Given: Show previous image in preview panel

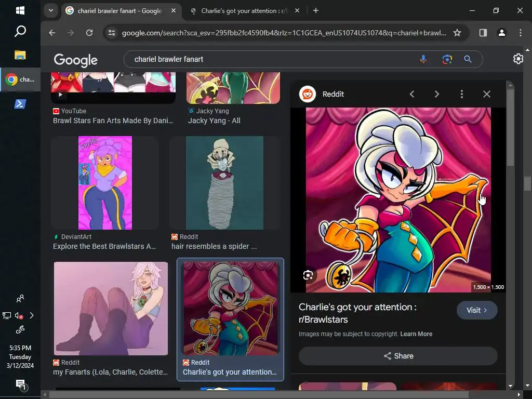Looking at the screenshot, I should pyautogui.click(x=412, y=94).
